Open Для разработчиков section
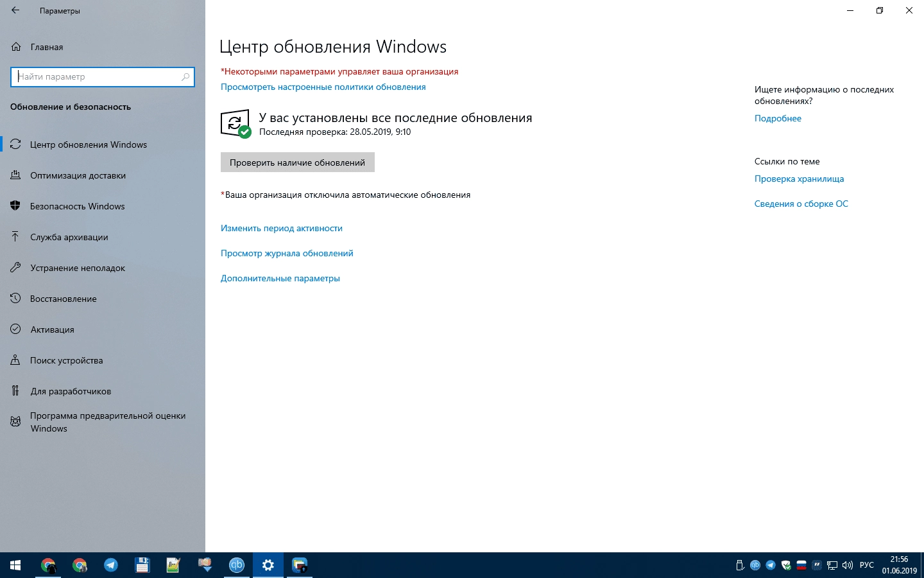 click(x=103, y=391)
